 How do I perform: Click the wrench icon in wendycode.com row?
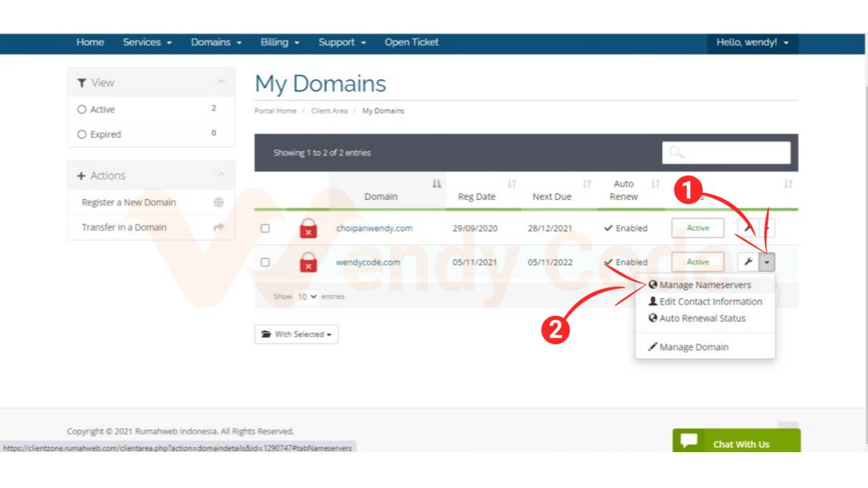click(748, 262)
